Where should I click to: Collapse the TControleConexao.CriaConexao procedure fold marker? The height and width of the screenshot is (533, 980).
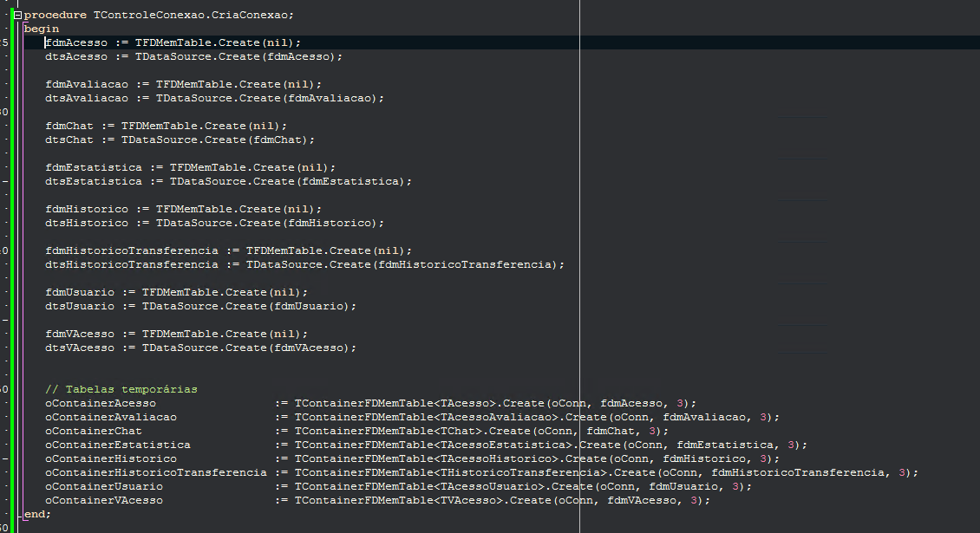(x=18, y=15)
